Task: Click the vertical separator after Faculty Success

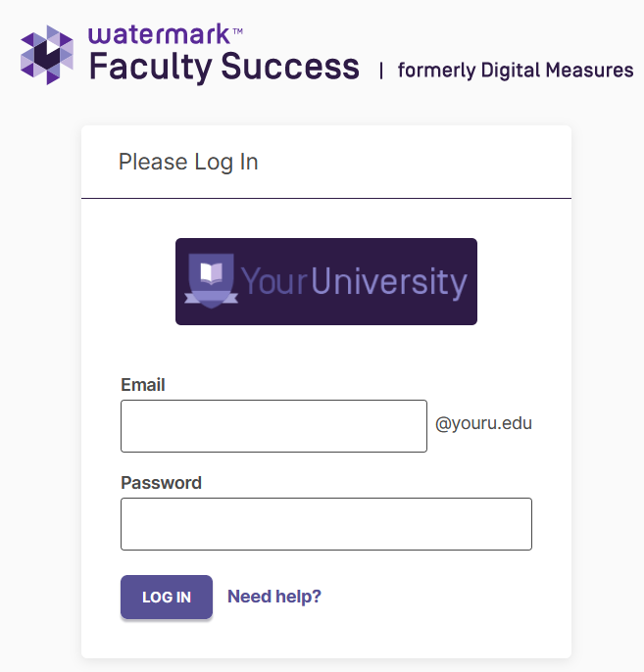Action: pyautogui.click(x=380, y=71)
